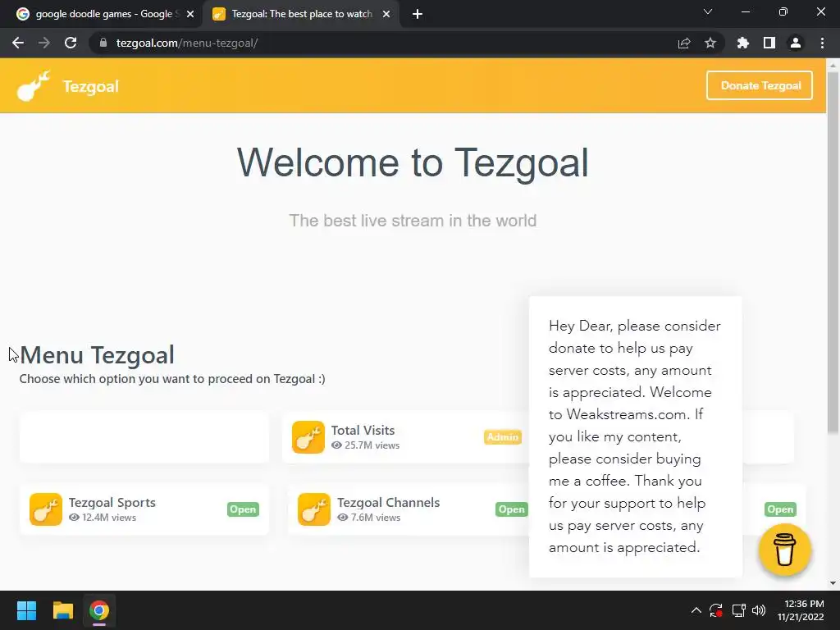This screenshot has height=630, width=840.
Task: Click the rightmost Open badge
Action: tap(780, 509)
